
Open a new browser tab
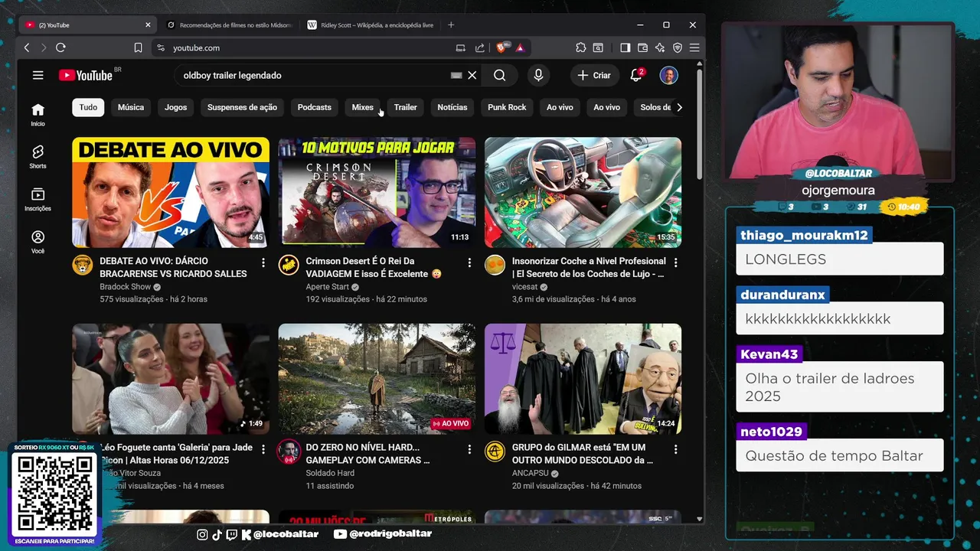(451, 25)
